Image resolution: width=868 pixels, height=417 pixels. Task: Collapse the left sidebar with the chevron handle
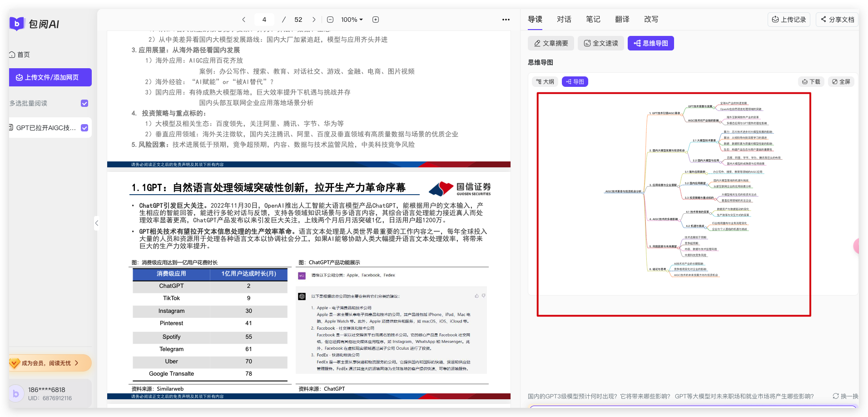97,223
